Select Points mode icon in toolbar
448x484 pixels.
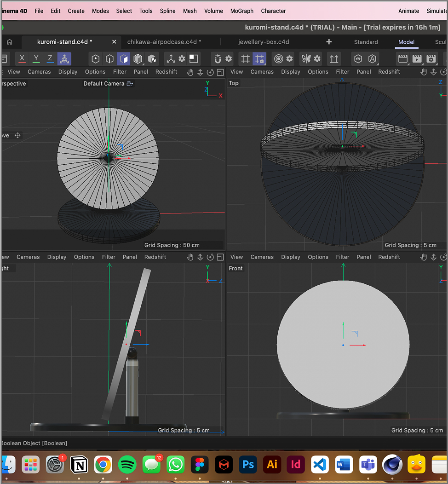pyautogui.click(x=95, y=59)
